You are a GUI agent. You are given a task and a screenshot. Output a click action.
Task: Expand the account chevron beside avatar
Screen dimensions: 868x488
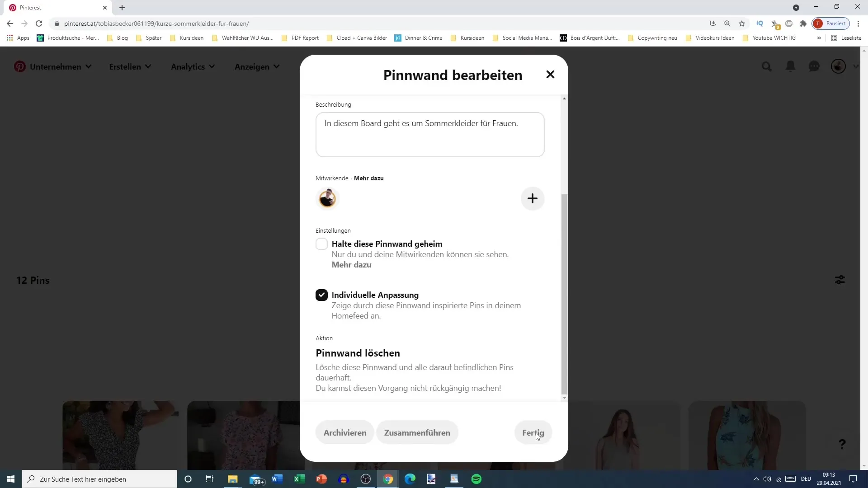(x=856, y=66)
